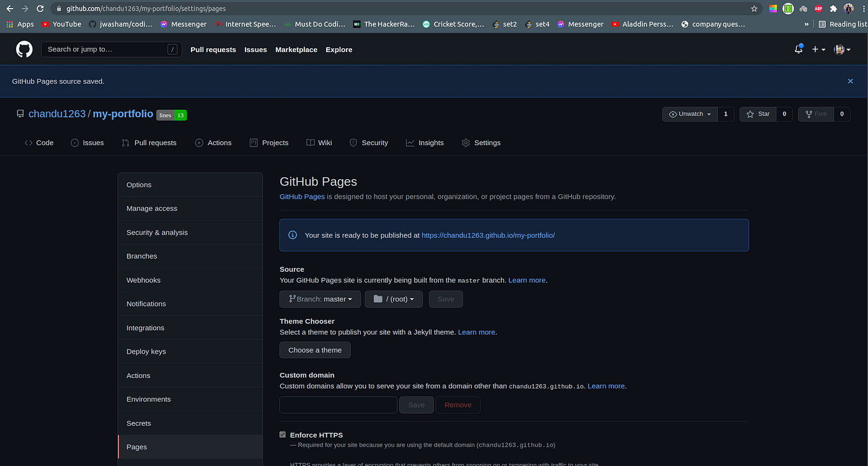This screenshot has width=868, height=466.
Task: Open Issues in top navigation
Action: [255, 50]
